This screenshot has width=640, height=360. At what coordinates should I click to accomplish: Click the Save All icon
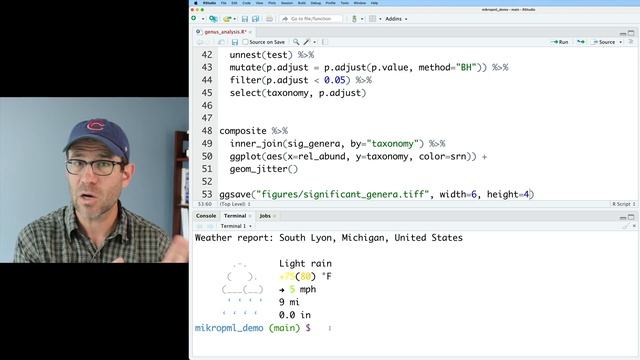[256, 19]
